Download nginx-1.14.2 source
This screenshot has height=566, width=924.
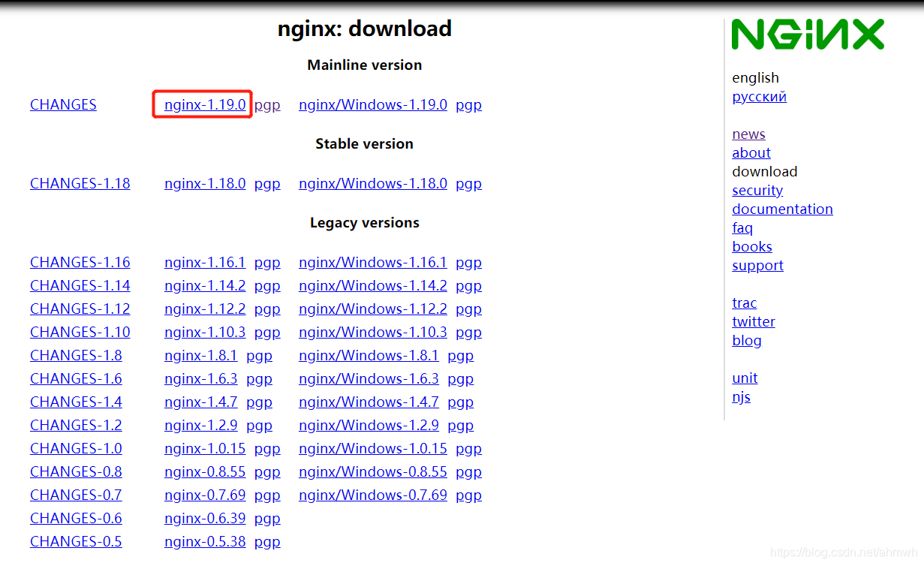205,286
